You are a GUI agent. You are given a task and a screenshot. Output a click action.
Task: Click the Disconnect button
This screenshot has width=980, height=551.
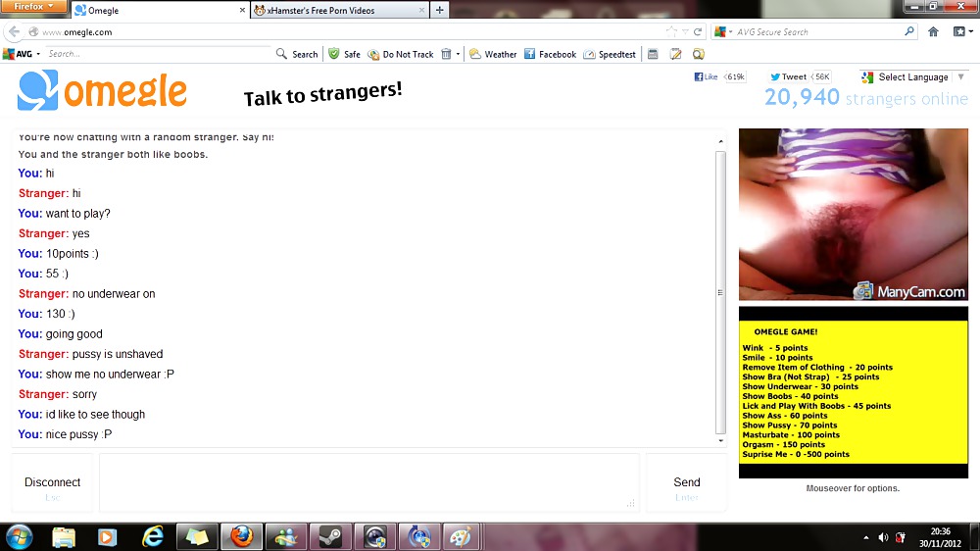53,482
